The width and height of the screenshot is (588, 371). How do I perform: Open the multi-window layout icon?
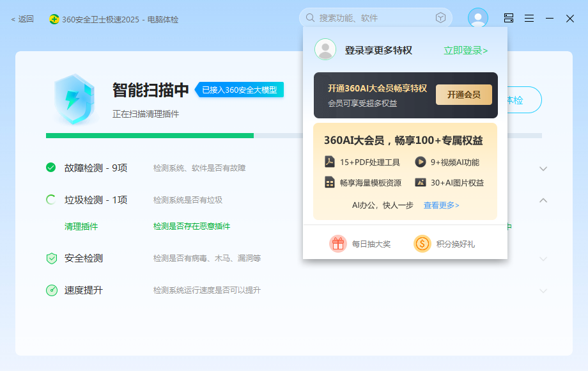click(x=508, y=18)
